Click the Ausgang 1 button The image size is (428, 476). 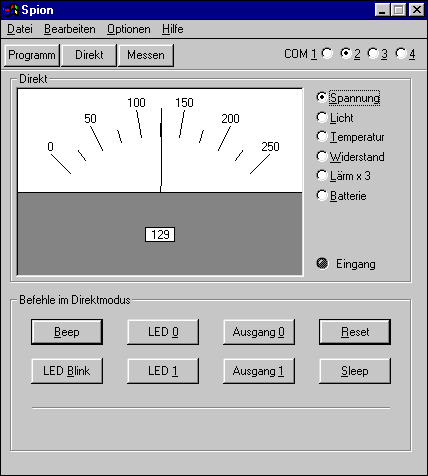pos(259,371)
